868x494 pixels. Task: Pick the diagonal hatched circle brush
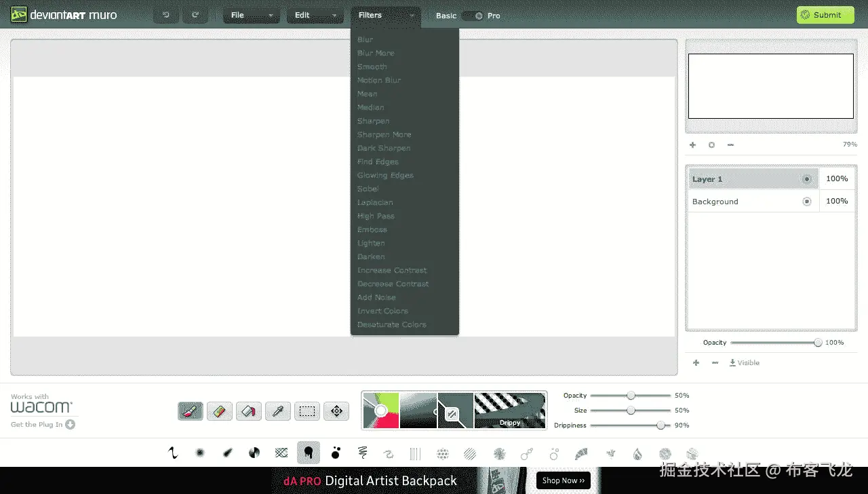point(470,453)
